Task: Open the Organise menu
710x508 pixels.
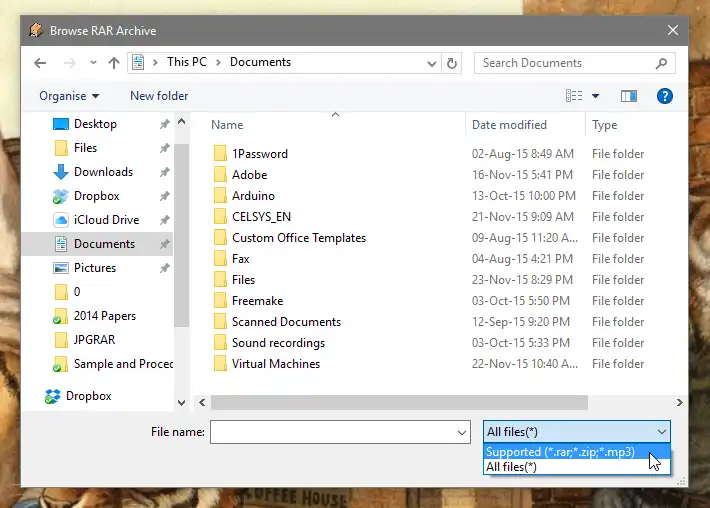Action: click(69, 96)
